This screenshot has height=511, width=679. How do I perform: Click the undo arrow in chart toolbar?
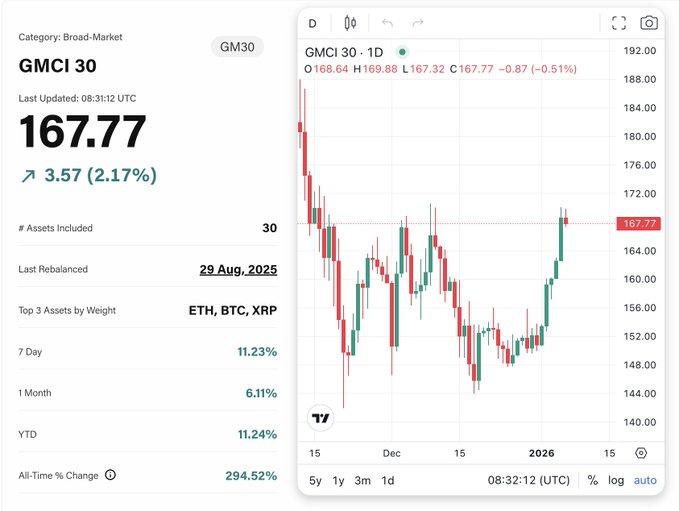point(387,23)
